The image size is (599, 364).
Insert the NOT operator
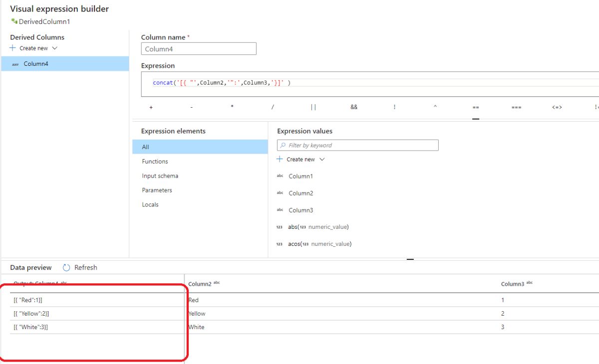tap(394, 107)
